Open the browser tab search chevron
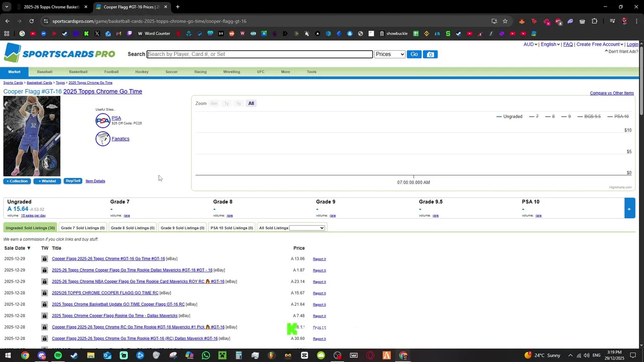This screenshot has height=362, width=644. 7,7
